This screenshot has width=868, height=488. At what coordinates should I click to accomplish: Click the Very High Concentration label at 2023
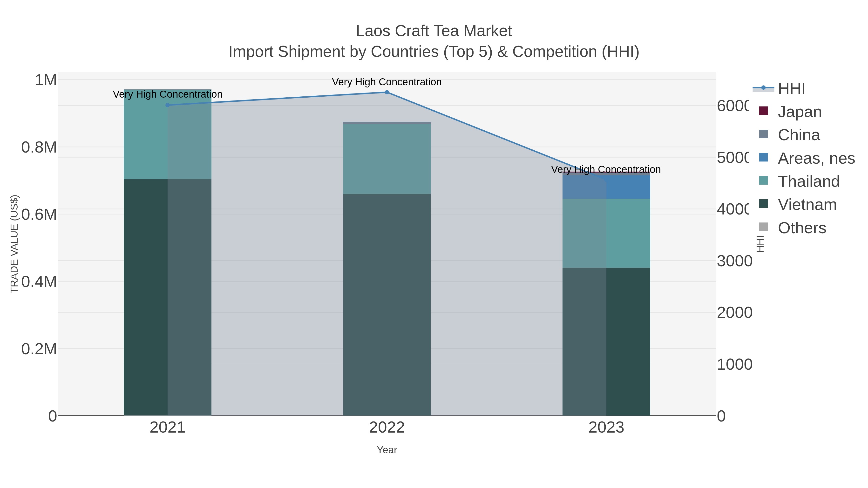[x=606, y=169]
